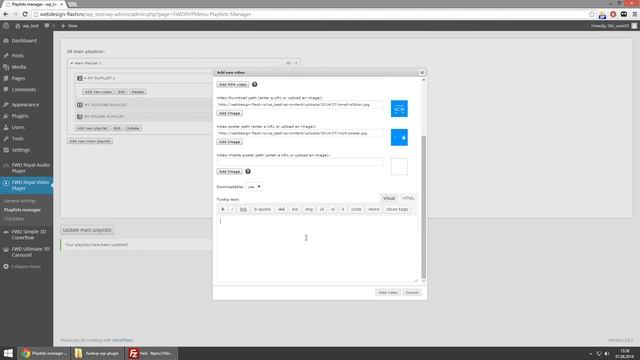The width and height of the screenshot is (640, 360).
Task: Open FWD Simple 3D Coverflow menu
Action: [29, 235]
